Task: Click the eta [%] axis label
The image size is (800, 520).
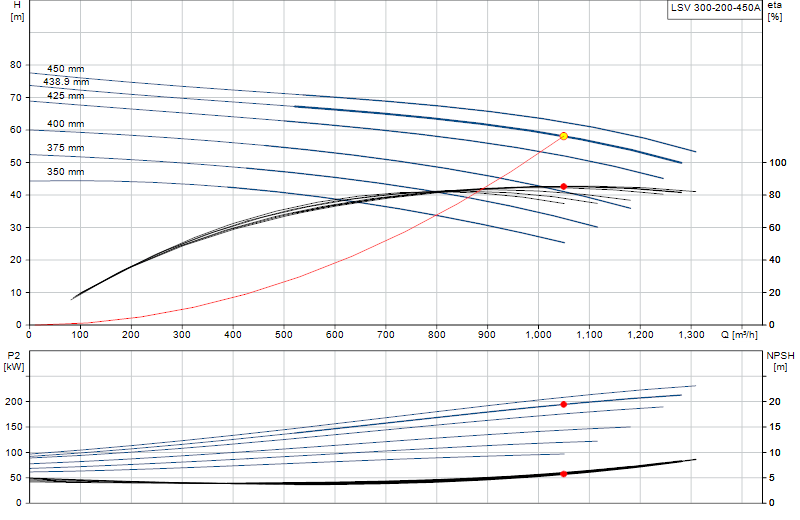Action: tap(774, 11)
